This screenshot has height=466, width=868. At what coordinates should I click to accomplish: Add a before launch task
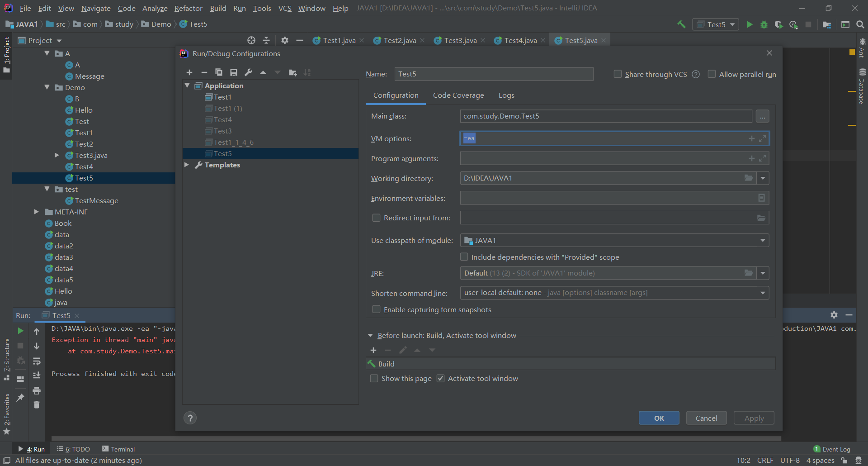click(373, 350)
